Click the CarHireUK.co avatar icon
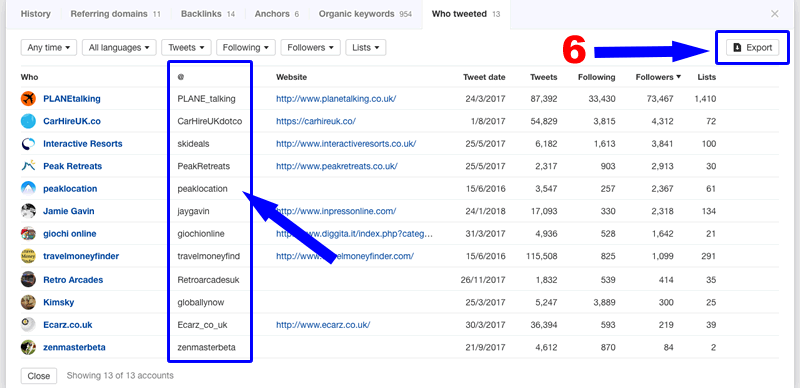Screen dimensions: 800x388 coord(28,121)
